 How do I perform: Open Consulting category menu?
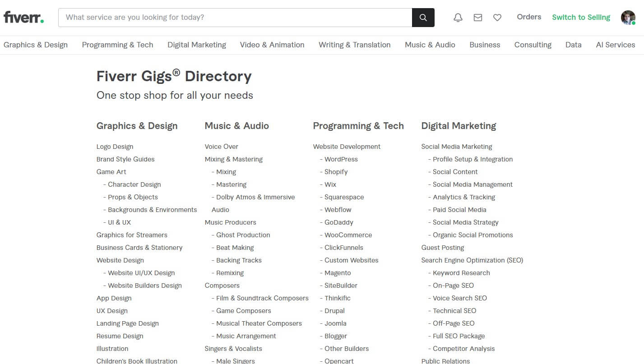point(533,45)
